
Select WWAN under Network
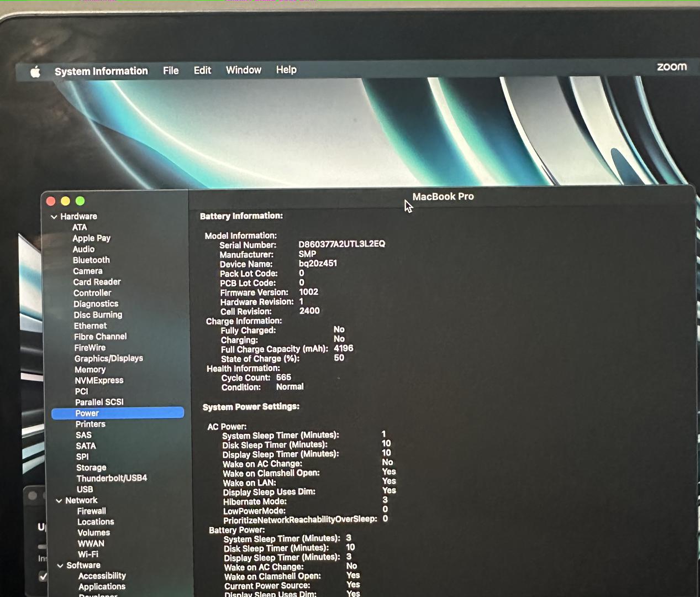point(91,543)
